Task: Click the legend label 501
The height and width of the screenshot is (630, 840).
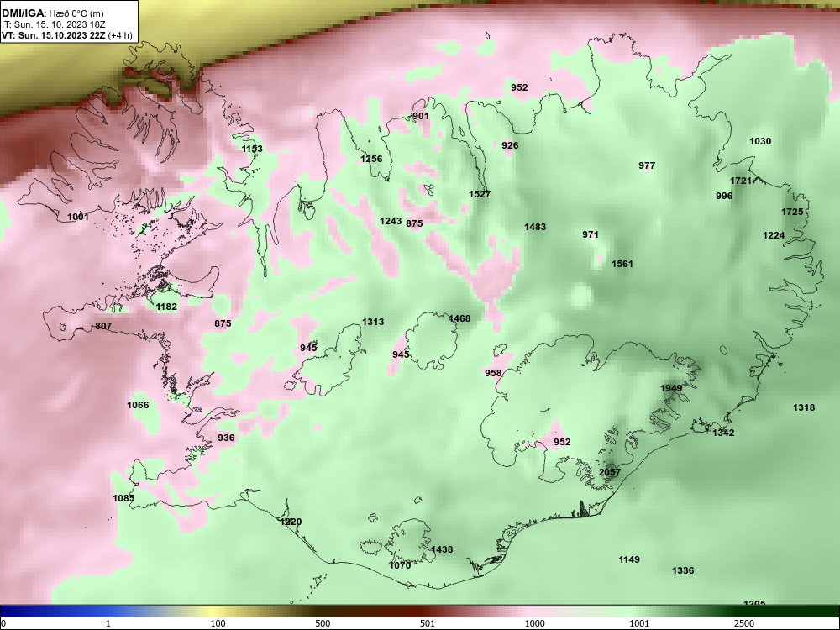Action: coord(427,623)
